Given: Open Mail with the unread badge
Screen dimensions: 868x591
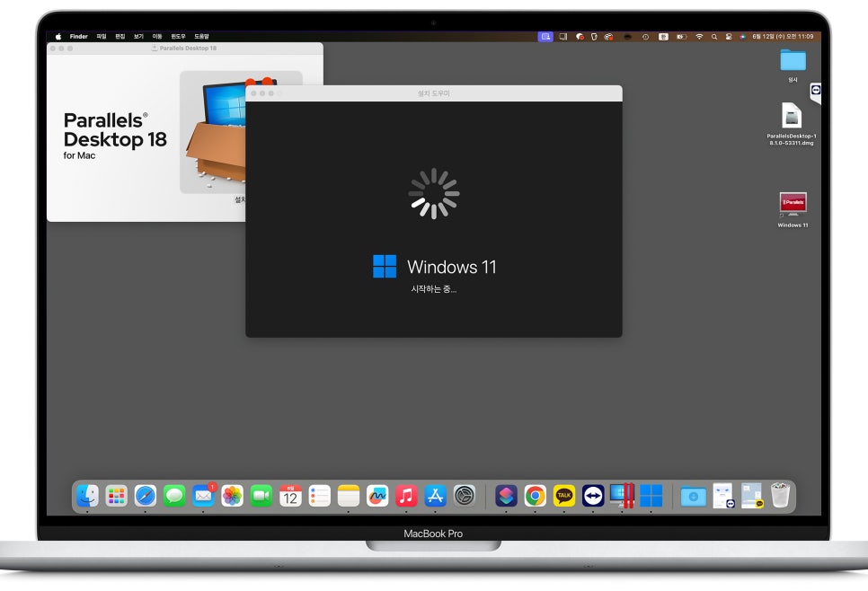Looking at the screenshot, I should pos(204,496).
